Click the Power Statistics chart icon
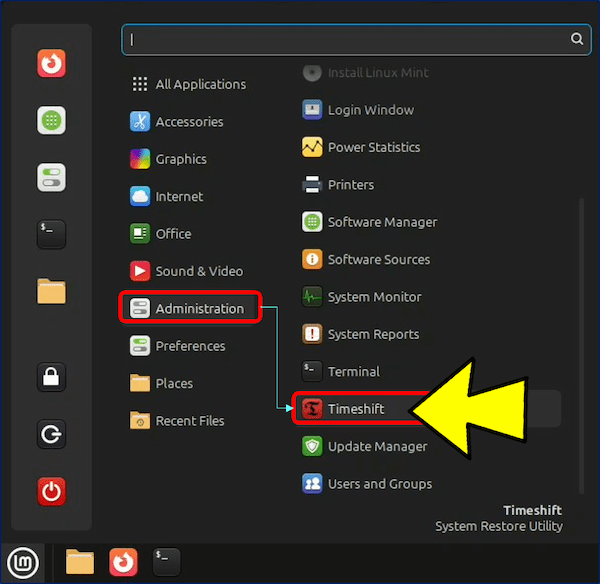This screenshot has width=600, height=584. (312, 147)
